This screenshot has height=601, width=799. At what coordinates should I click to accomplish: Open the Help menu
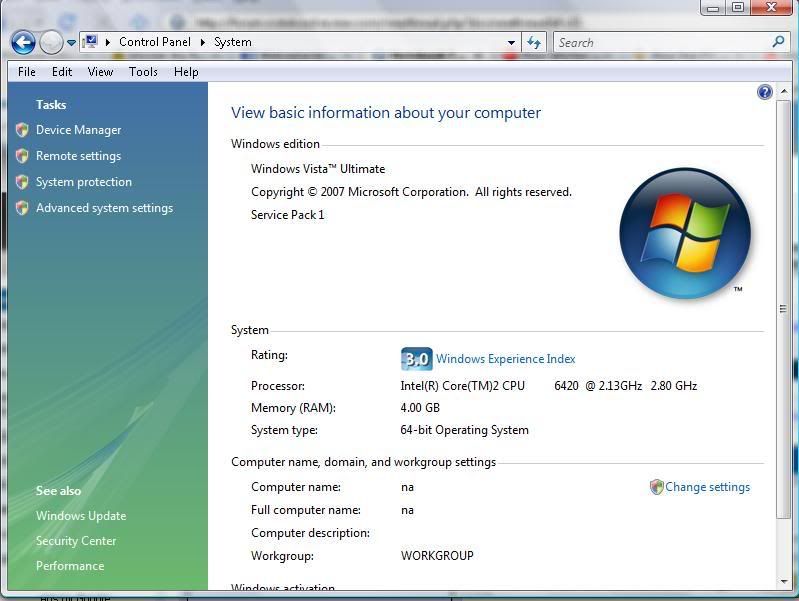(186, 72)
